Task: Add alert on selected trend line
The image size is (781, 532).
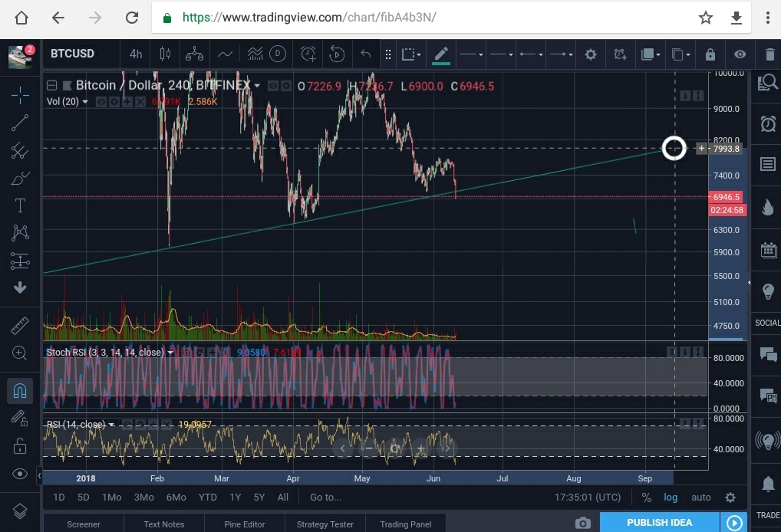Action: point(620,54)
